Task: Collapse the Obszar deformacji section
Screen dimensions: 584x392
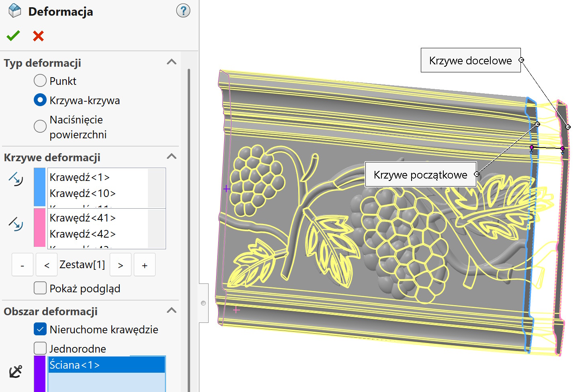Action: pyautogui.click(x=172, y=310)
